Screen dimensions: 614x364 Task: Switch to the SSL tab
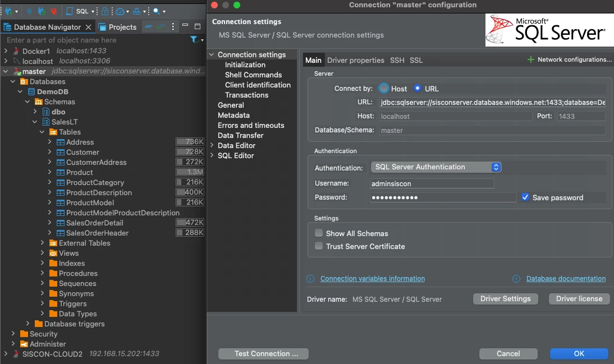416,60
